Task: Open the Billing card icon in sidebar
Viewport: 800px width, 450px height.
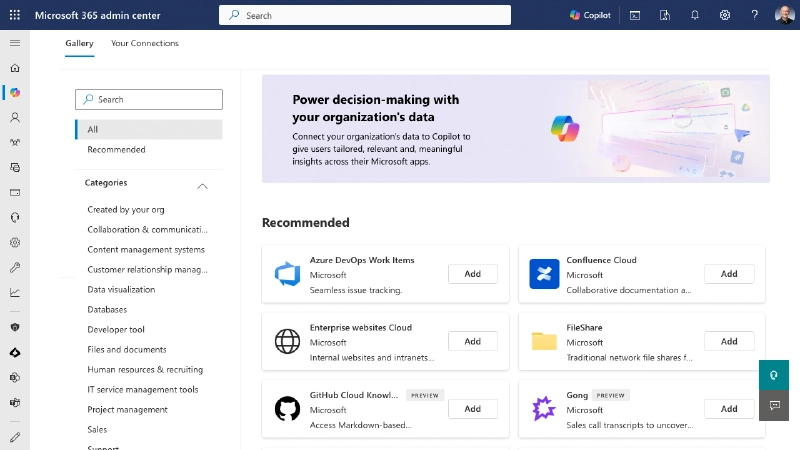Action: [x=15, y=192]
